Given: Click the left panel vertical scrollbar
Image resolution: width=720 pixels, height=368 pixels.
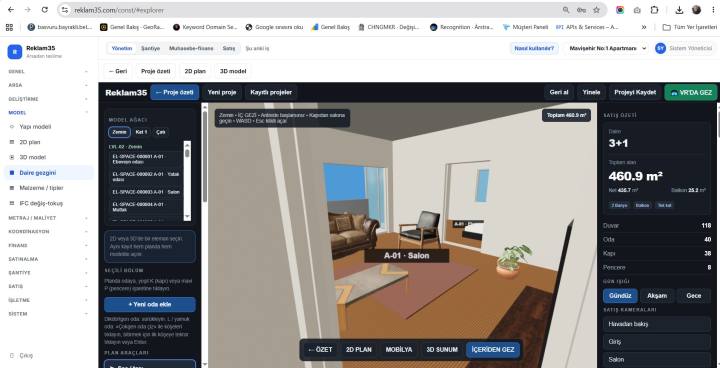Looking at the screenshot, I should point(204,156).
